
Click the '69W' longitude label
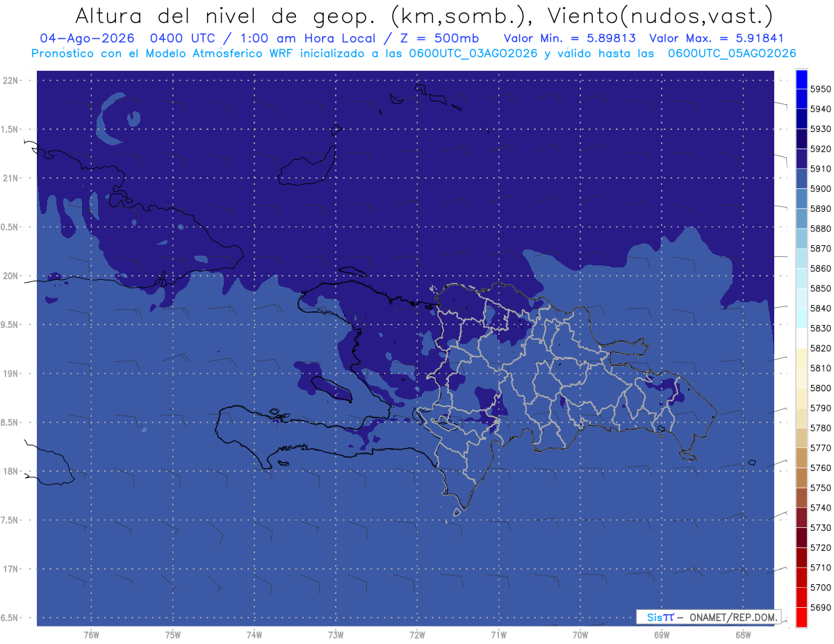click(x=661, y=634)
